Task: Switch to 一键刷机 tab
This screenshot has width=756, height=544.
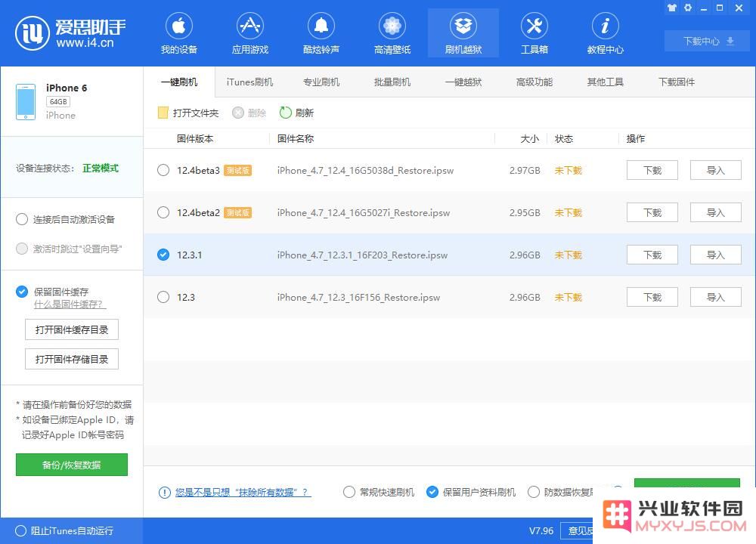Action: tap(179, 82)
